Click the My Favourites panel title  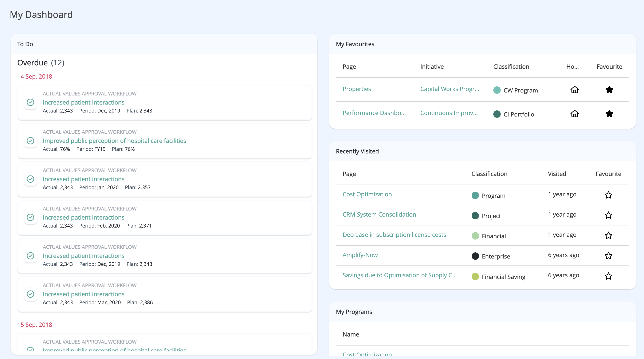[355, 44]
